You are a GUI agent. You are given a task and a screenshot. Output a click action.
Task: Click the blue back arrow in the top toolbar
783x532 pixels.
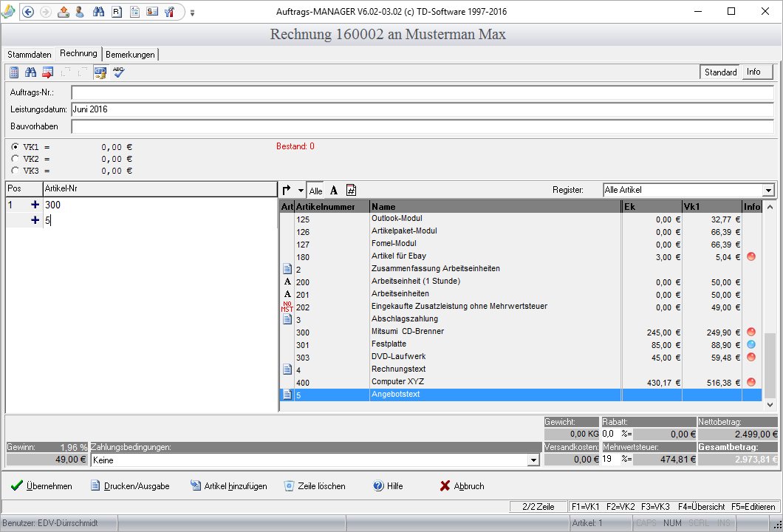28,12
